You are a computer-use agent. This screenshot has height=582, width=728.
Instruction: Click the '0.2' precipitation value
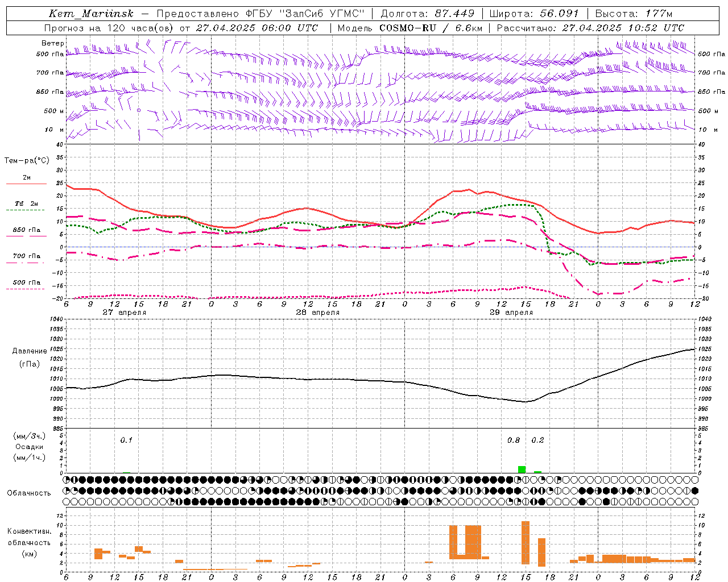[537, 440]
